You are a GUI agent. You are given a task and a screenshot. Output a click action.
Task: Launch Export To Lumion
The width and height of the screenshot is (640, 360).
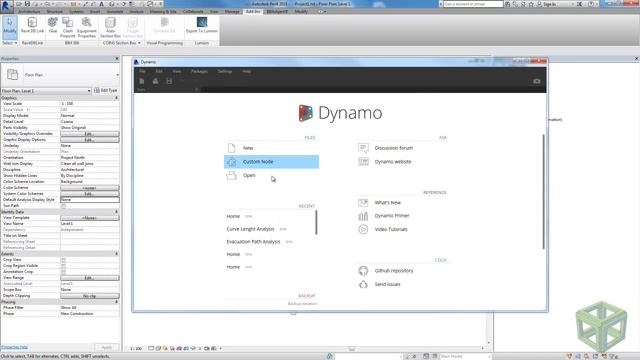coord(202,25)
